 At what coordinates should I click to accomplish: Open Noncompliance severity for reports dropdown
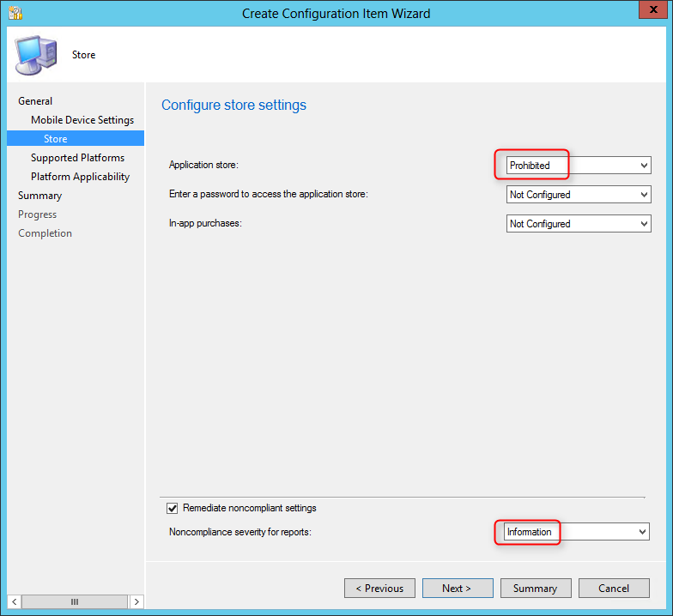coord(577,532)
